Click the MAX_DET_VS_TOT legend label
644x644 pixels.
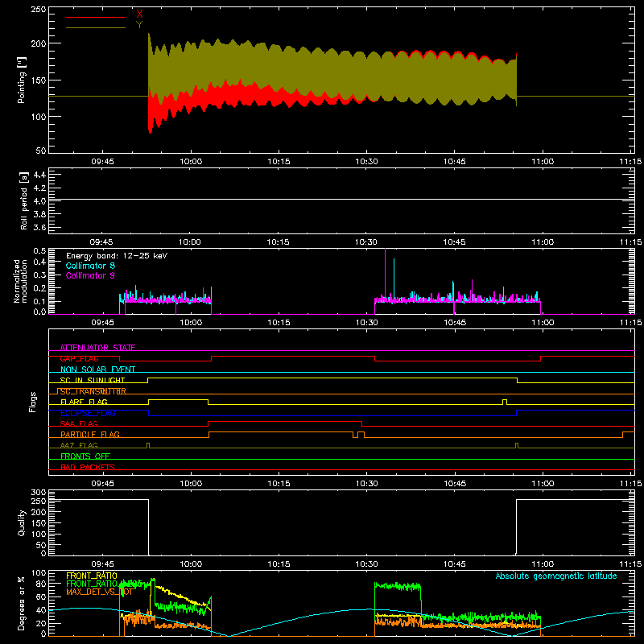[99, 592]
